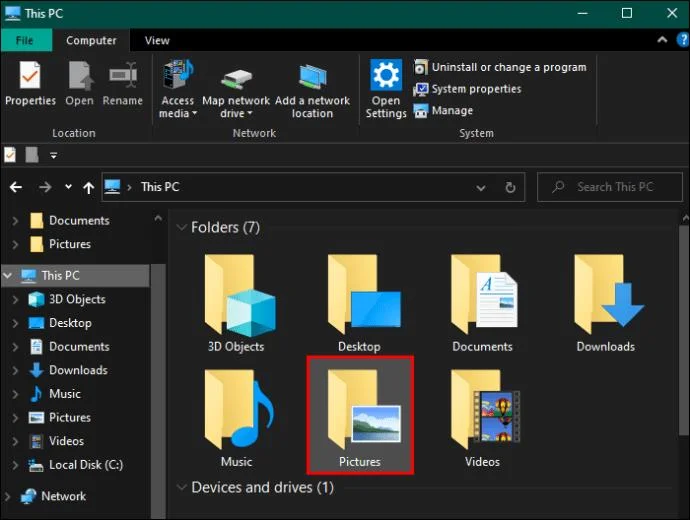Expand Local Disk (C:) tree node

pos(15,465)
